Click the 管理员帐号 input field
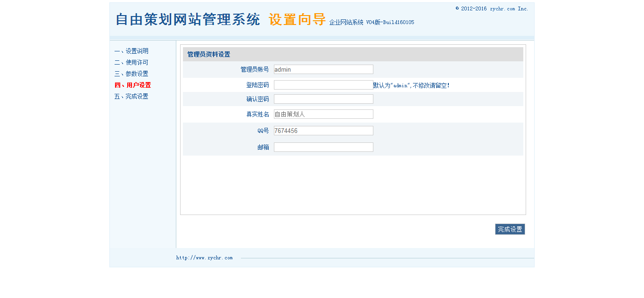The width and height of the screenshot is (644, 298). 323,69
